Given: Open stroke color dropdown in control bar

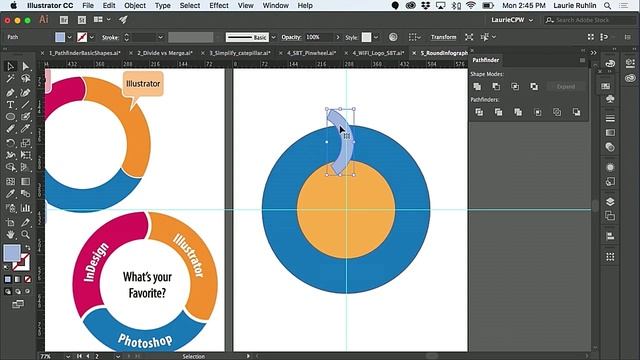Looking at the screenshot, I should coord(91,37).
